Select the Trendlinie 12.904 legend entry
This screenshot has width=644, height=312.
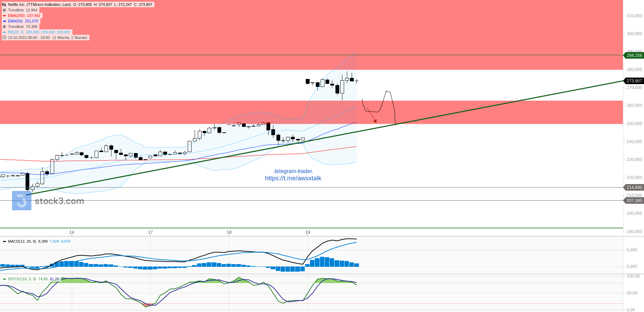[x=22, y=10]
